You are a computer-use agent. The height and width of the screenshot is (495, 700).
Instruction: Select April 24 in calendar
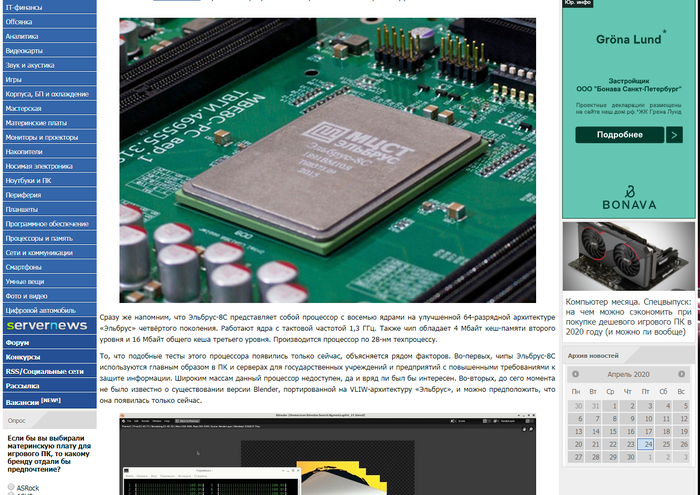point(646,444)
